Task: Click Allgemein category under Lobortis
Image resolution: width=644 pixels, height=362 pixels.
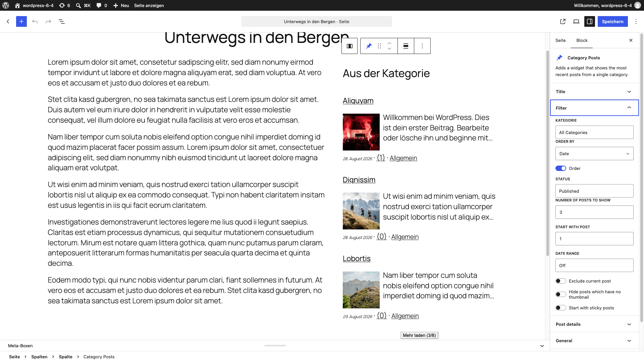Action: [405, 316]
